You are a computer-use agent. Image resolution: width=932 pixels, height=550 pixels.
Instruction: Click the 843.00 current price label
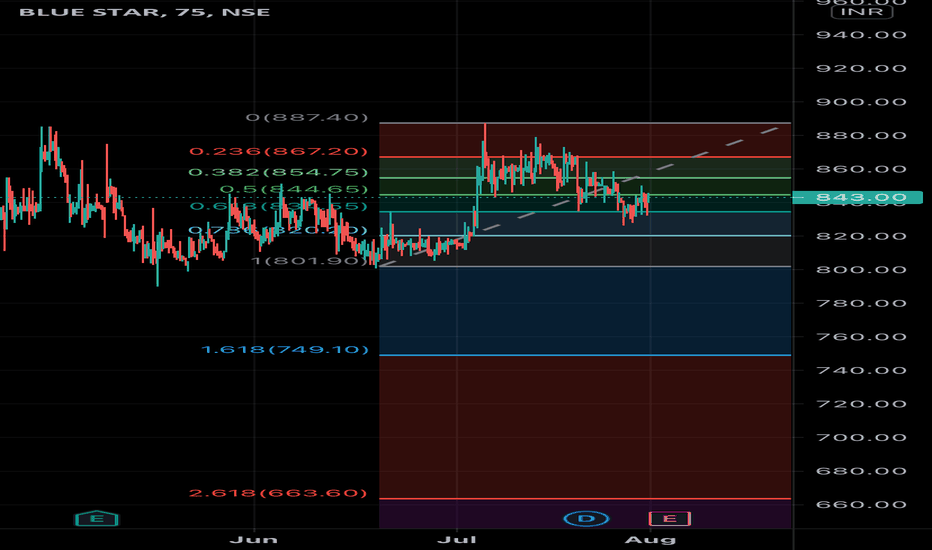[857, 197]
